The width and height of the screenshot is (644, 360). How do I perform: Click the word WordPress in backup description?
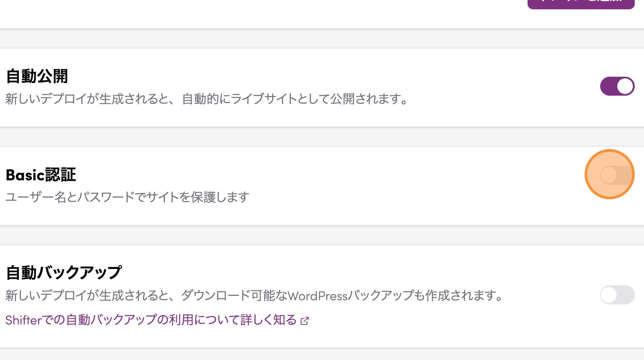[317, 296]
